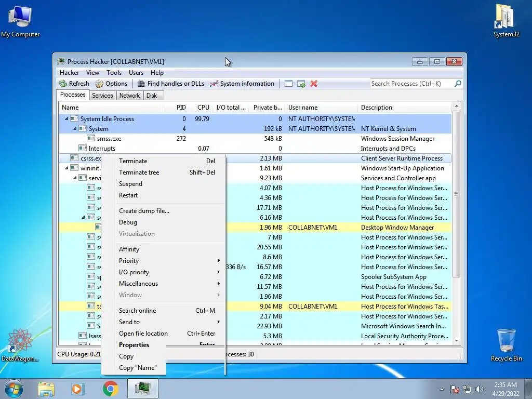Open the Windows Start button
Image resolution: width=532 pixels, height=399 pixels.
14,389
